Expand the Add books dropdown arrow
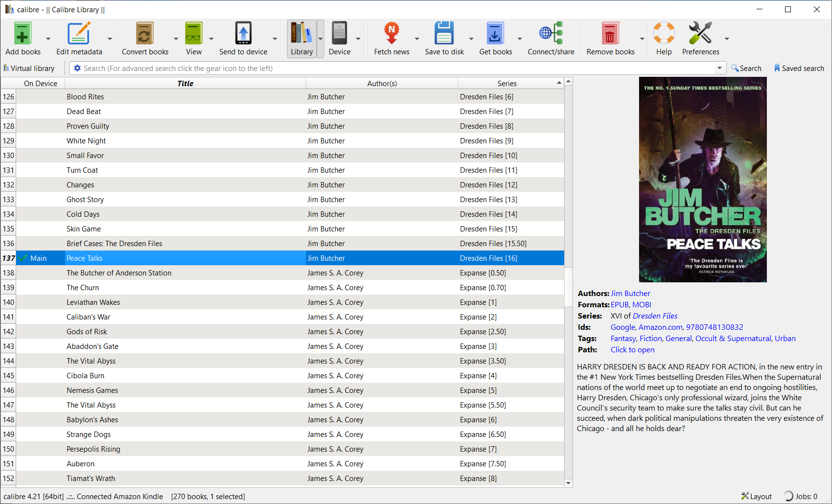The width and height of the screenshot is (832, 504). (48, 39)
